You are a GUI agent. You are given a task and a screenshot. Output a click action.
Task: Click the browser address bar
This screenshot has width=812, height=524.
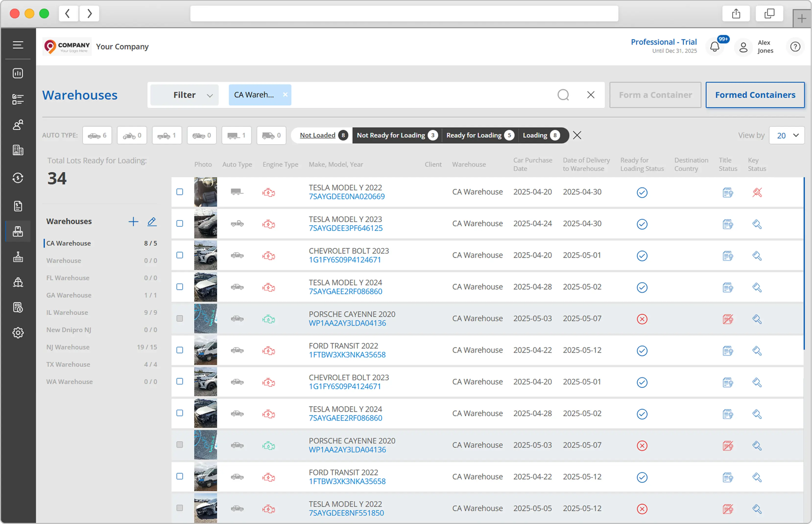tap(404, 14)
